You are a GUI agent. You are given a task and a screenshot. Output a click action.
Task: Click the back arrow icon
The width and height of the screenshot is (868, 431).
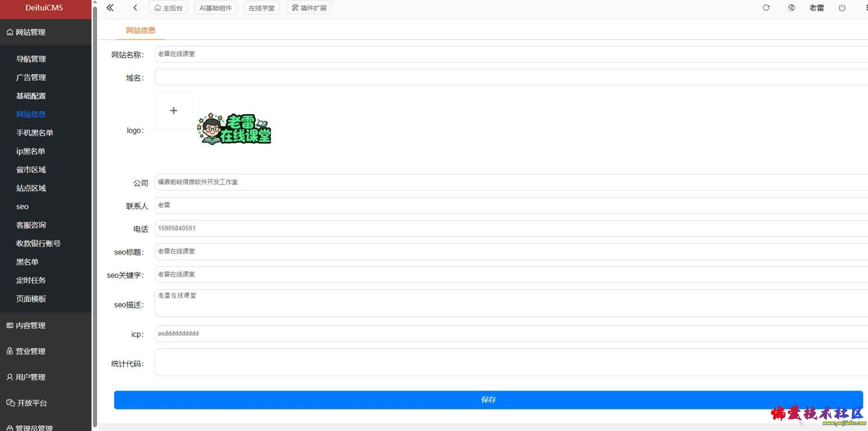pyautogui.click(x=135, y=7)
